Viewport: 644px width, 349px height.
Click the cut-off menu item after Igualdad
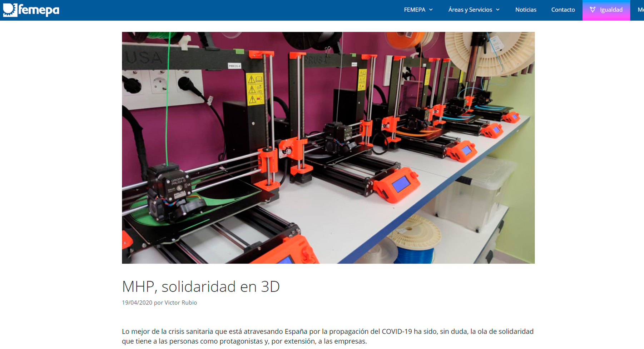coord(640,10)
